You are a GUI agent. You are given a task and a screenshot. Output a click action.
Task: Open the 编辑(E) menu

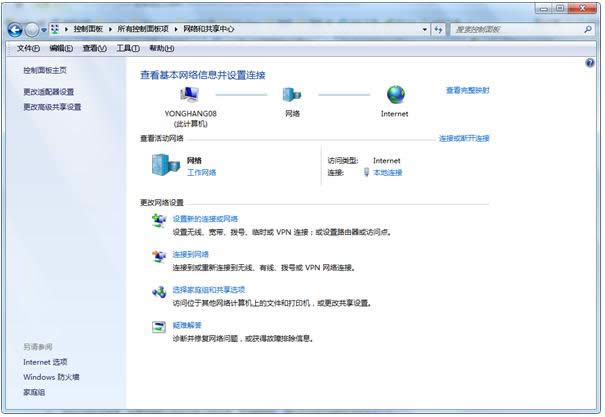61,48
